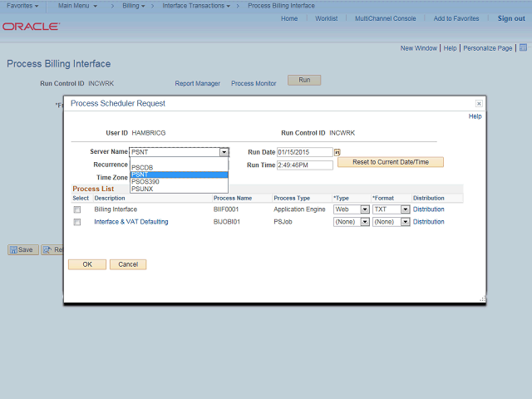Open Distribution link for Billing Interface
This screenshot has height=399, width=532.
428,209
